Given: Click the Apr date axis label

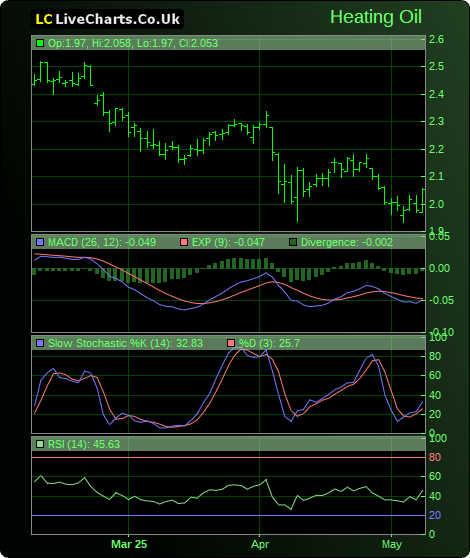Looking at the screenshot, I should tap(260, 544).
